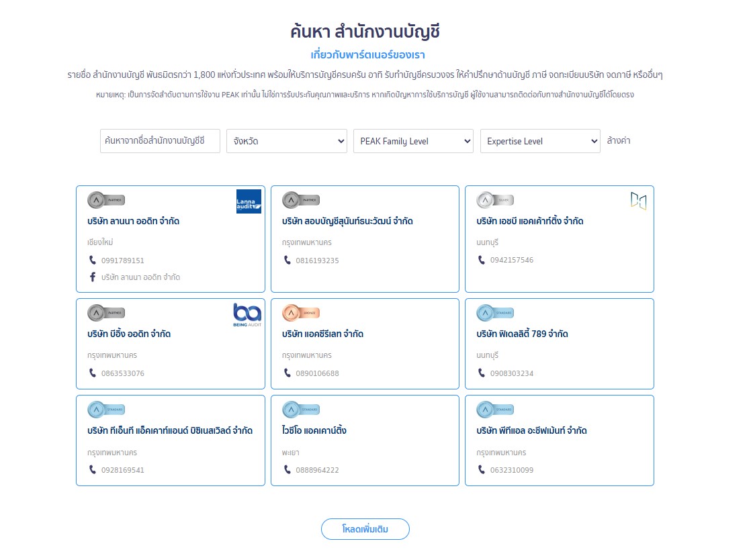
Task: Click นนทบุรี location on เอชบี แอคเค้าท์ติ้ง card
Action: pyautogui.click(x=487, y=242)
